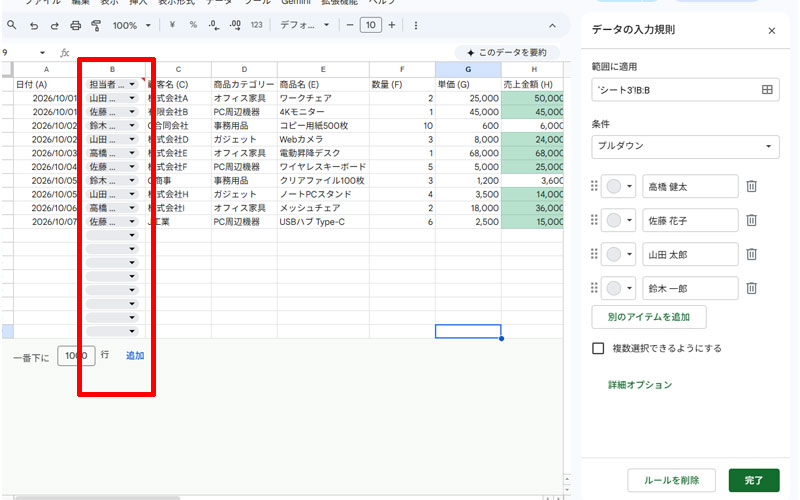The image size is (800, 500).
Task: Delete the 高橋 健太 dropdown item
Action: [752, 186]
